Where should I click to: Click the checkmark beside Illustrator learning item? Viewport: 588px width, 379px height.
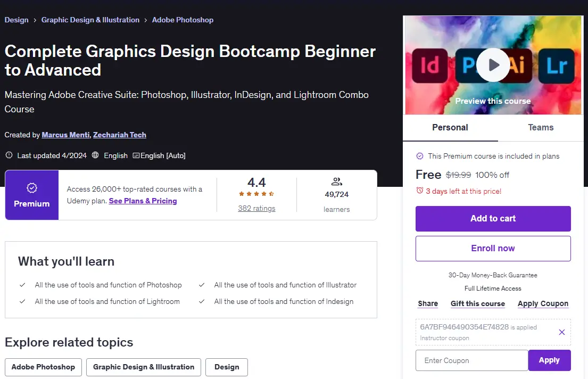click(x=202, y=285)
